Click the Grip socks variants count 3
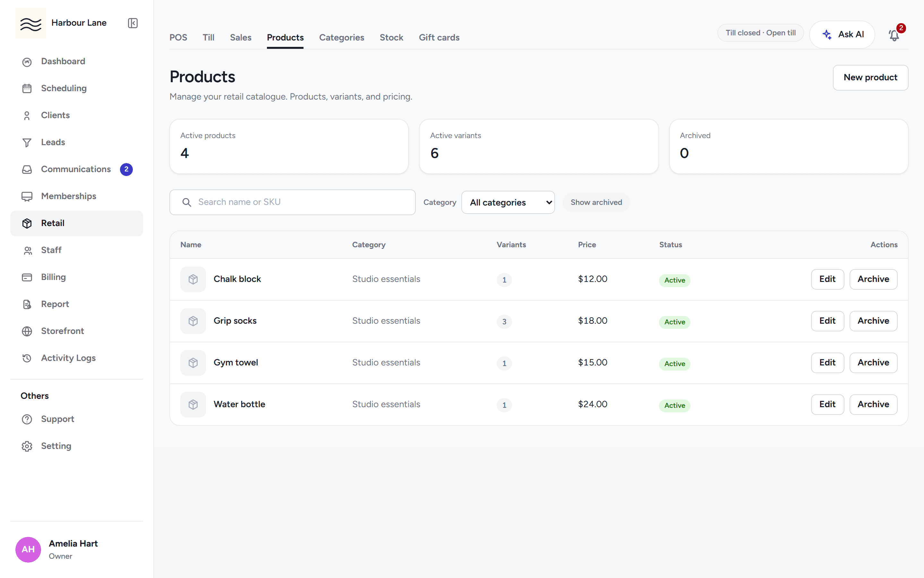Image resolution: width=924 pixels, height=578 pixels. pos(504,322)
